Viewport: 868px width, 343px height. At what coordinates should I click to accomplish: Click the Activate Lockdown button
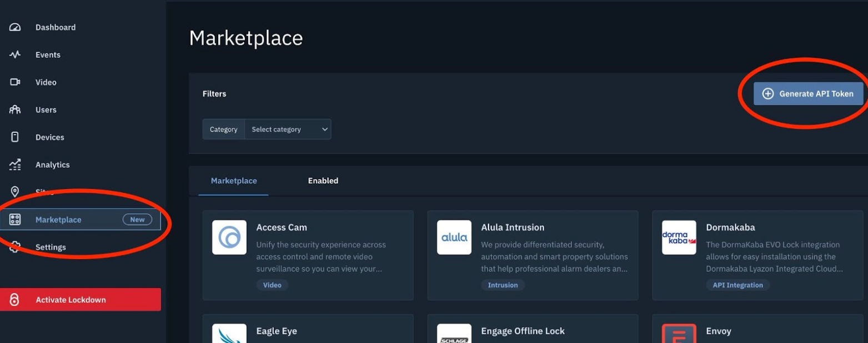pos(81,300)
